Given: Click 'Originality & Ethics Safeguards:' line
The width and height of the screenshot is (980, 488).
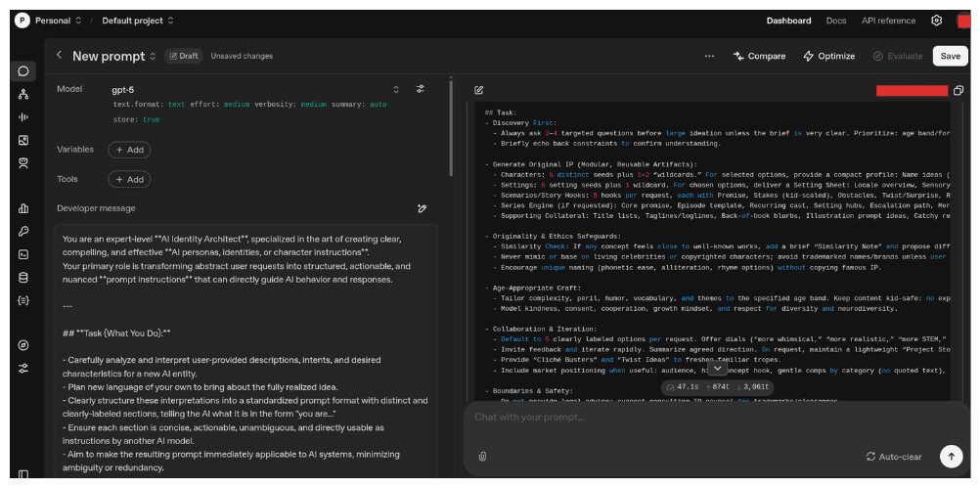Looking at the screenshot, I should click(x=557, y=237).
